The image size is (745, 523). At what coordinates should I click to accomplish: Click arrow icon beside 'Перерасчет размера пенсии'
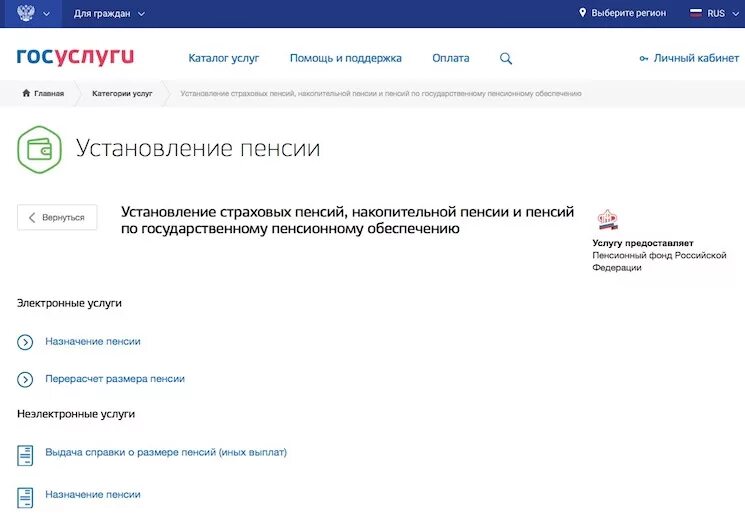[25, 380]
